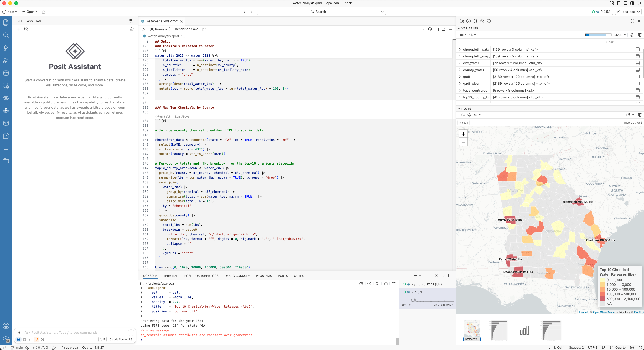Delete all variables with trash icon
Screen dimensions: 644x350
[640, 35]
